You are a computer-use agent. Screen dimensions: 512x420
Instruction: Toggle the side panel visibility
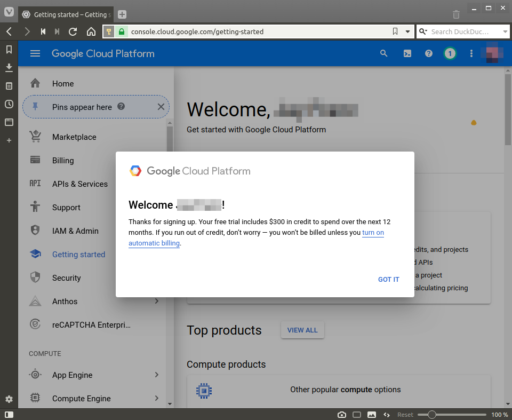coord(9,415)
